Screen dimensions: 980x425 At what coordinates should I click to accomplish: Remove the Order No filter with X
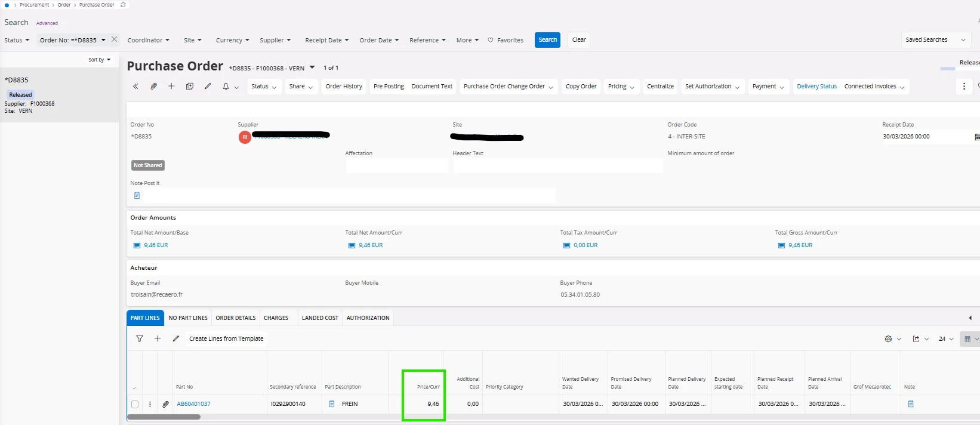114,39
